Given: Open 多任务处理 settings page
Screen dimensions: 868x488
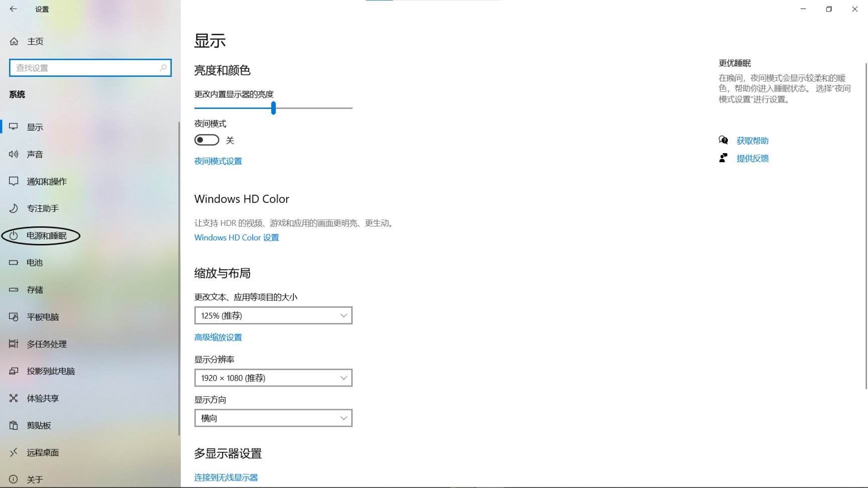Looking at the screenshot, I should click(x=47, y=344).
